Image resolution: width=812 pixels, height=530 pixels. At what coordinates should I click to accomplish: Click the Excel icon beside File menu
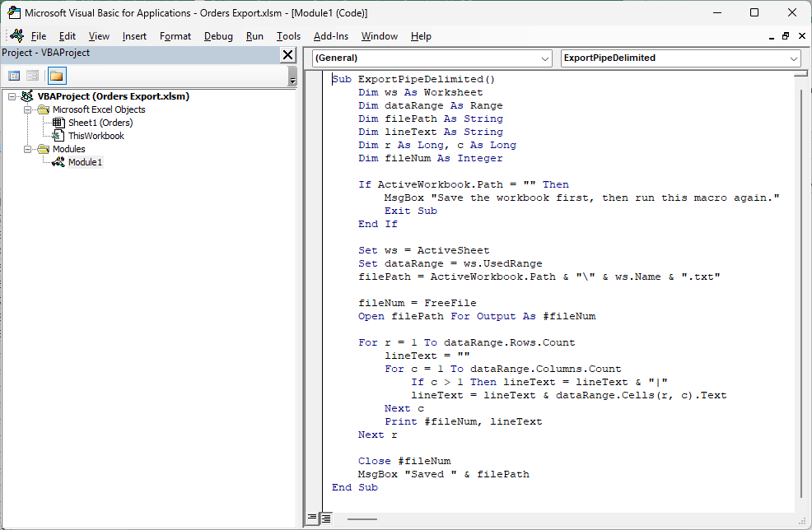tap(17, 35)
